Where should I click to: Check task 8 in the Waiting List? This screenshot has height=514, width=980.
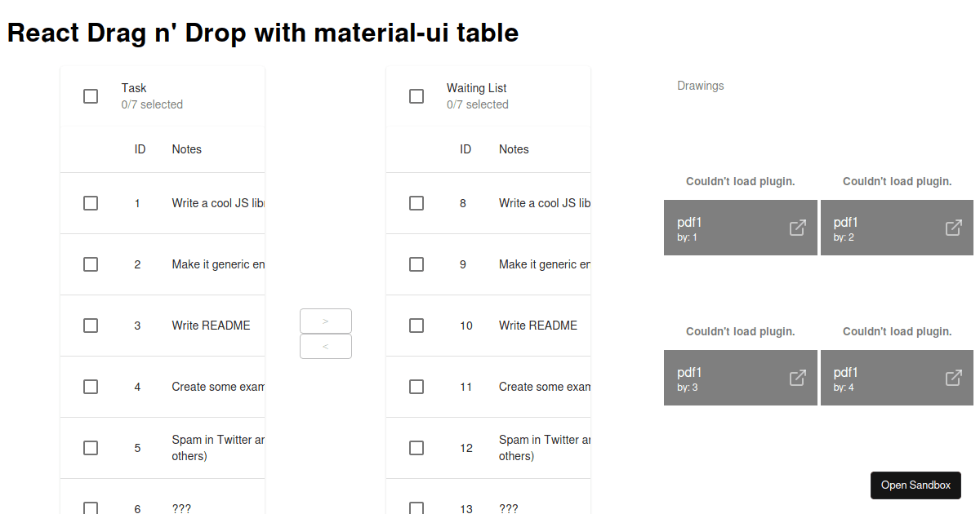(416, 202)
